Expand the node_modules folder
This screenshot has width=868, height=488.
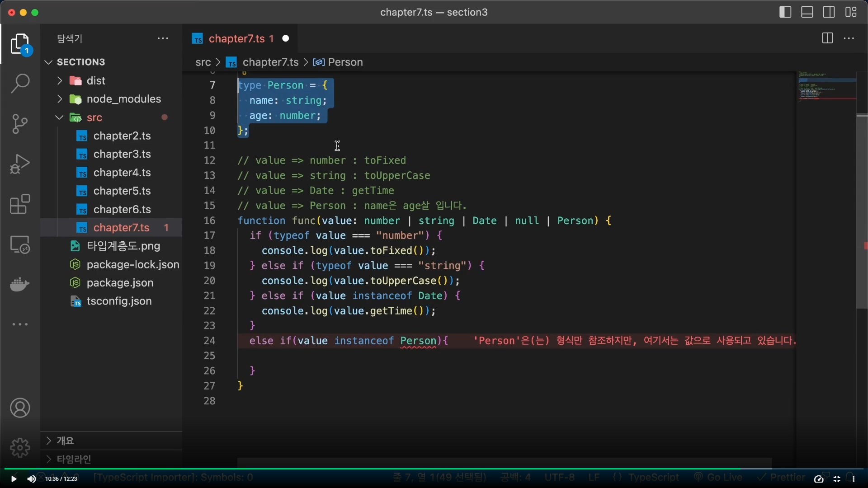pos(123,99)
